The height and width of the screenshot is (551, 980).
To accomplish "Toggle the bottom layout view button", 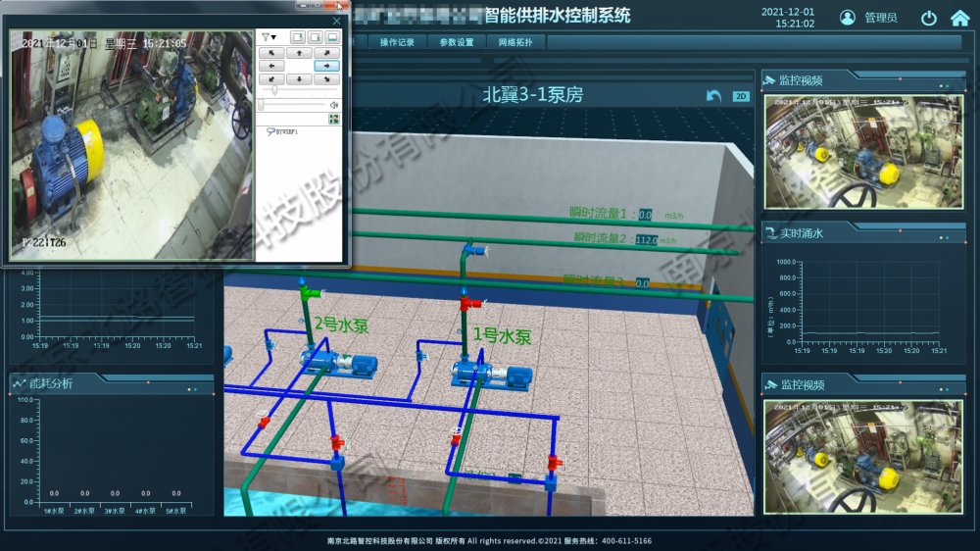I will click(332, 37).
